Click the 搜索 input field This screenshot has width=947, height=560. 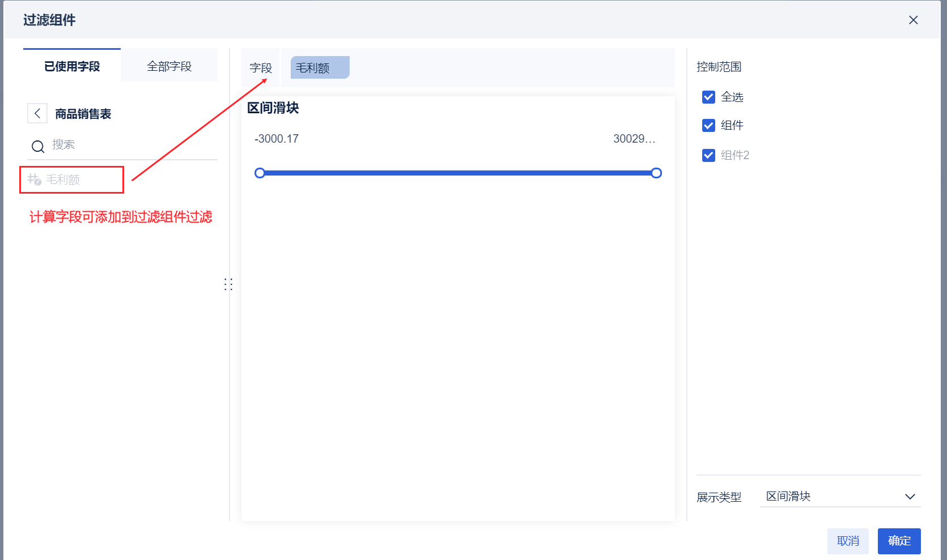[x=130, y=145]
